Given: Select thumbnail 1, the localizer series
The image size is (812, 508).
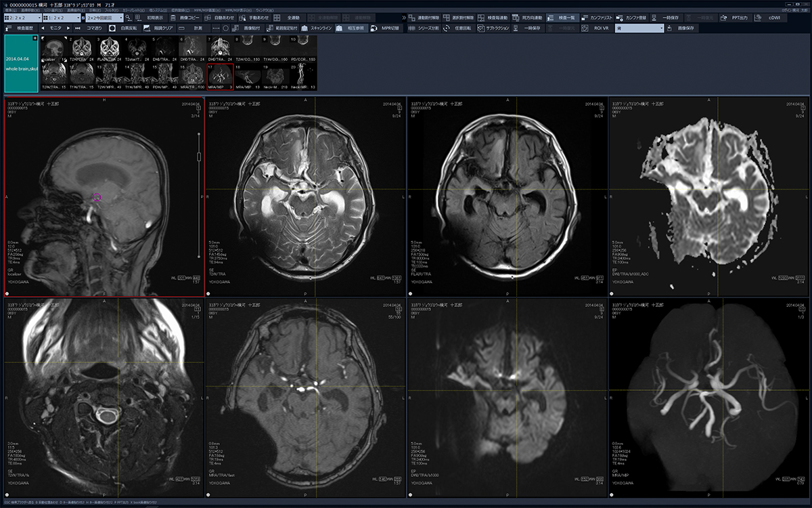Looking at the screenshot, I should coord(55,49).
